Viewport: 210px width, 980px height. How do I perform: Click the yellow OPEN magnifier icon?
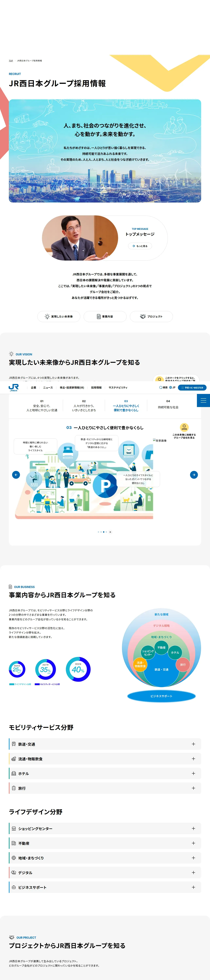click(184, 427)
